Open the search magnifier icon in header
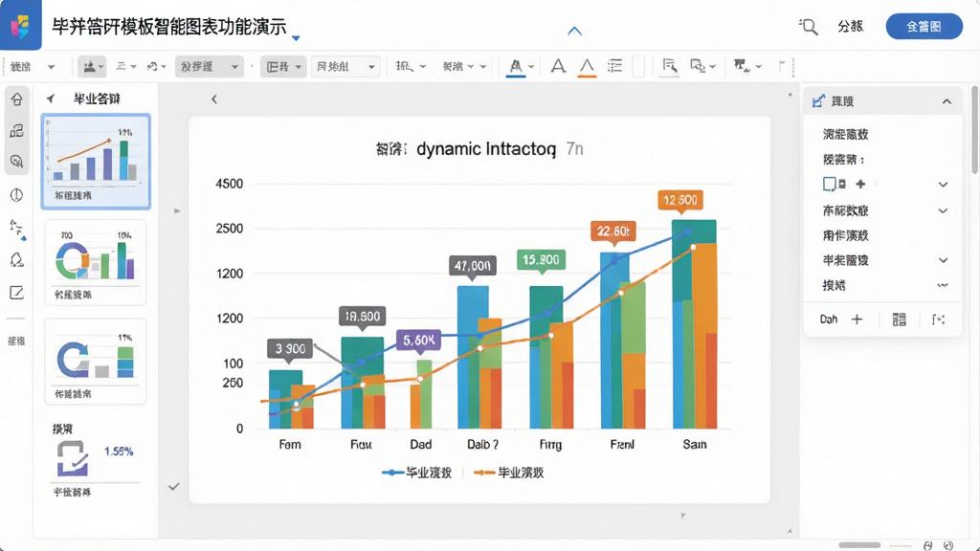 pyautogui.click(x=808, y=26)
